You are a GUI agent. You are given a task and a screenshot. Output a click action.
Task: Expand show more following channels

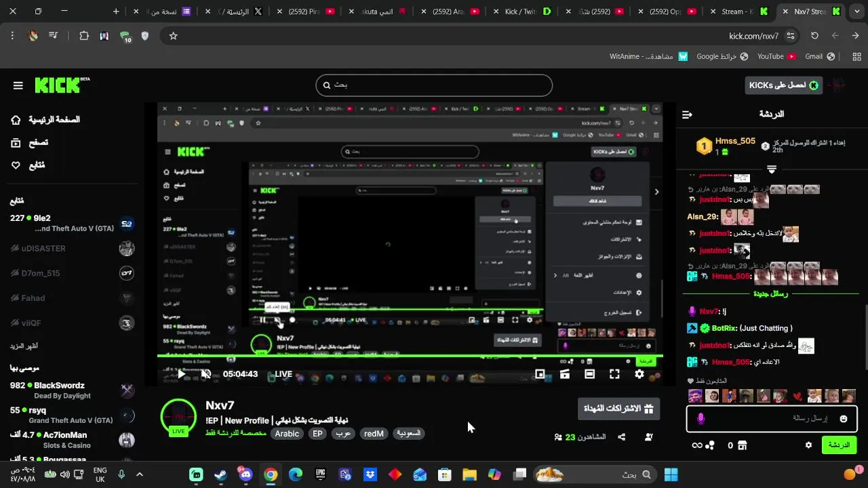[24, 346]
